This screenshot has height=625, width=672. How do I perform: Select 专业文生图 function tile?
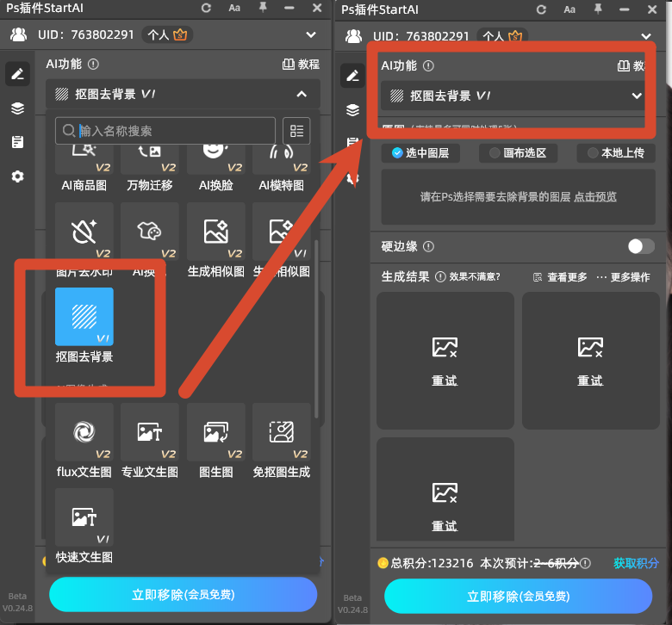(150, 441)
